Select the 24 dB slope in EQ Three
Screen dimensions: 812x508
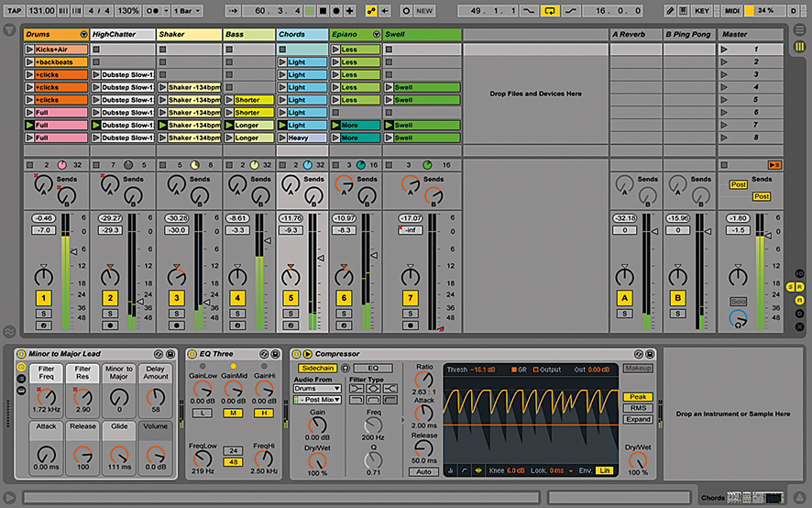tap(234, 451)
